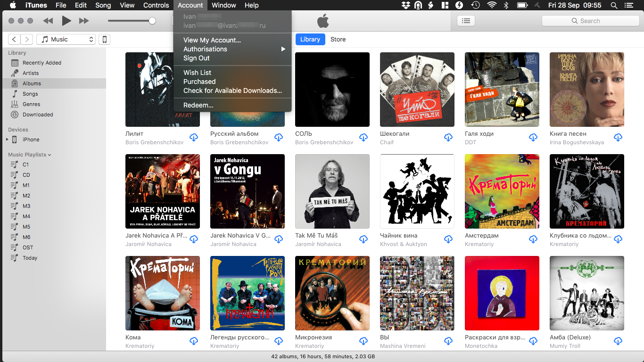Download the Амба (Deluxe) album from iCloud
This screenshot has height=362, width=644.
618,341
